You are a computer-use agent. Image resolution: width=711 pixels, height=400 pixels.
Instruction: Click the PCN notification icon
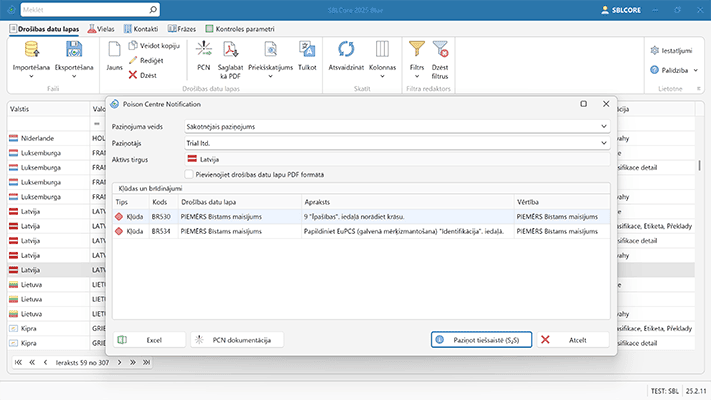tap(204, 49)
